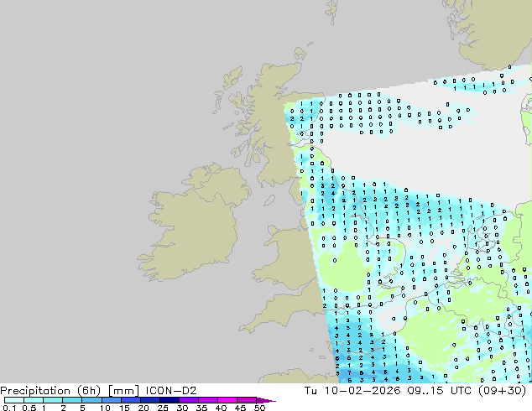Image resolution: width=532 pixels, height=411 pixels.
Task: Click the 0.1–0.5 mm legend color box
Action: point(14,400)
